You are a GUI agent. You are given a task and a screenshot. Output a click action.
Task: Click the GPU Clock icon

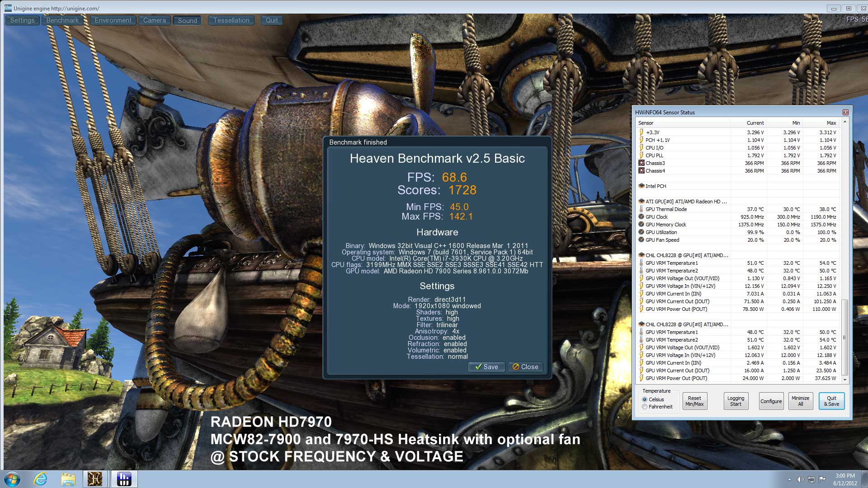(x=641, y=217)
